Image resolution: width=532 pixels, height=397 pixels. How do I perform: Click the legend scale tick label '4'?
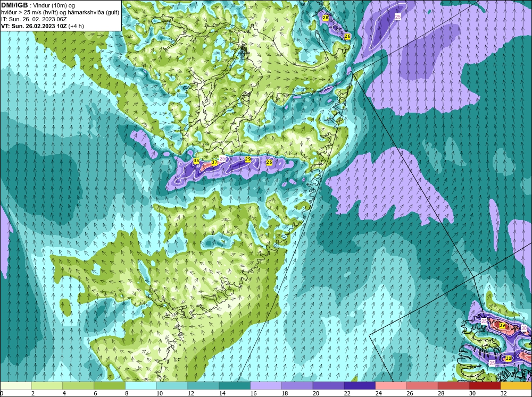click(x=64, y=393)
